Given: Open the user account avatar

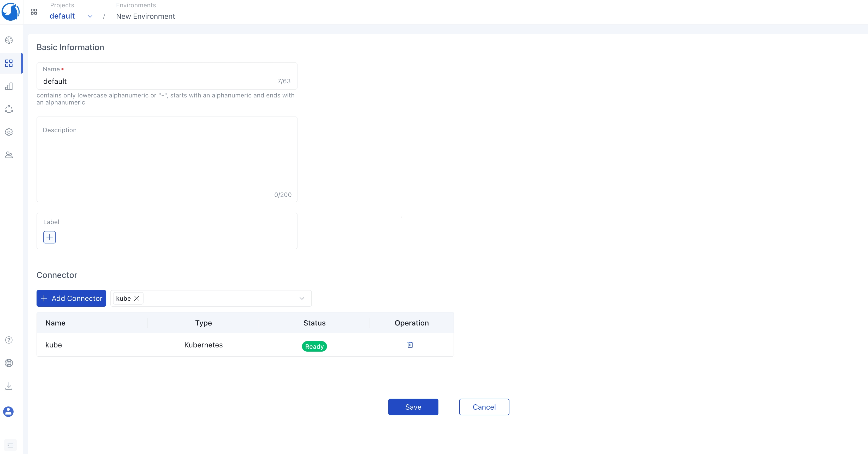Looking at the screenshot, I should (x=8, y=411).
